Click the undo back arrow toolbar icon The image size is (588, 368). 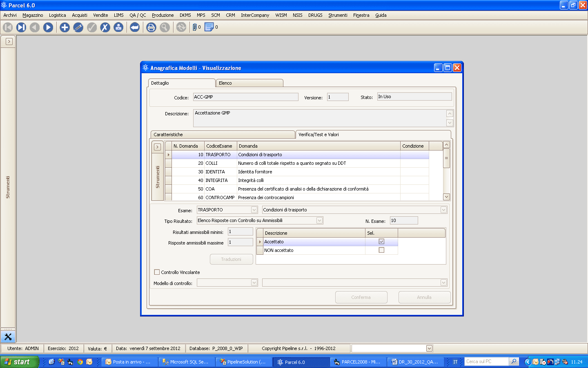135,27
